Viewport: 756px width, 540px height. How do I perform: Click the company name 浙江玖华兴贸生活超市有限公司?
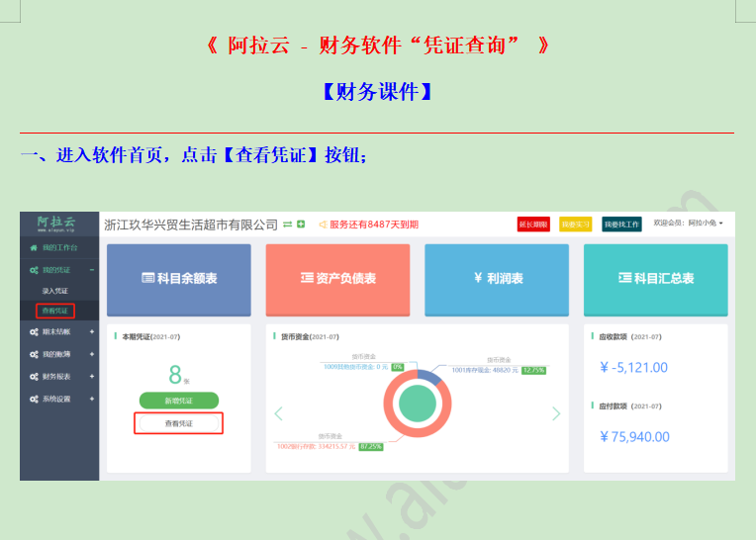pos(191,225)
